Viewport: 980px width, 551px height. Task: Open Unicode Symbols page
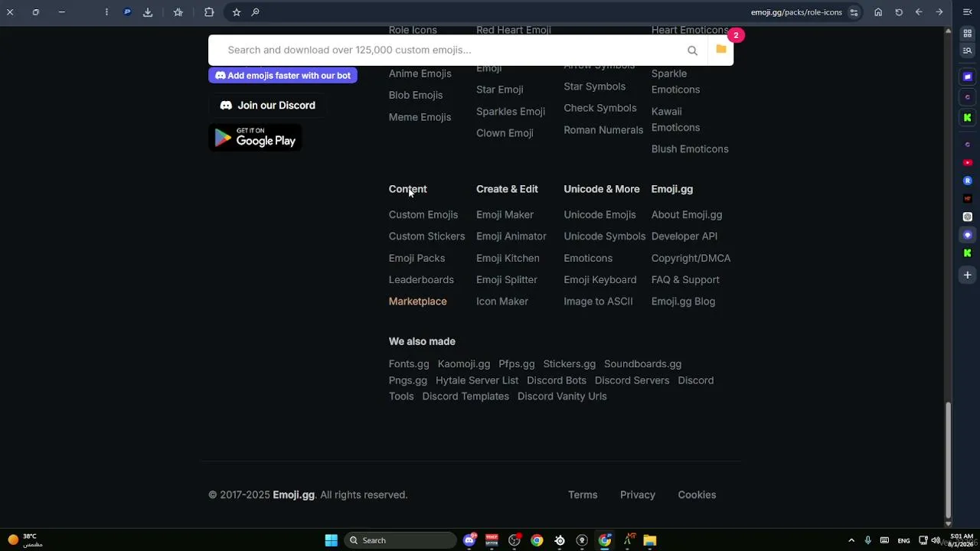(605, 236)
